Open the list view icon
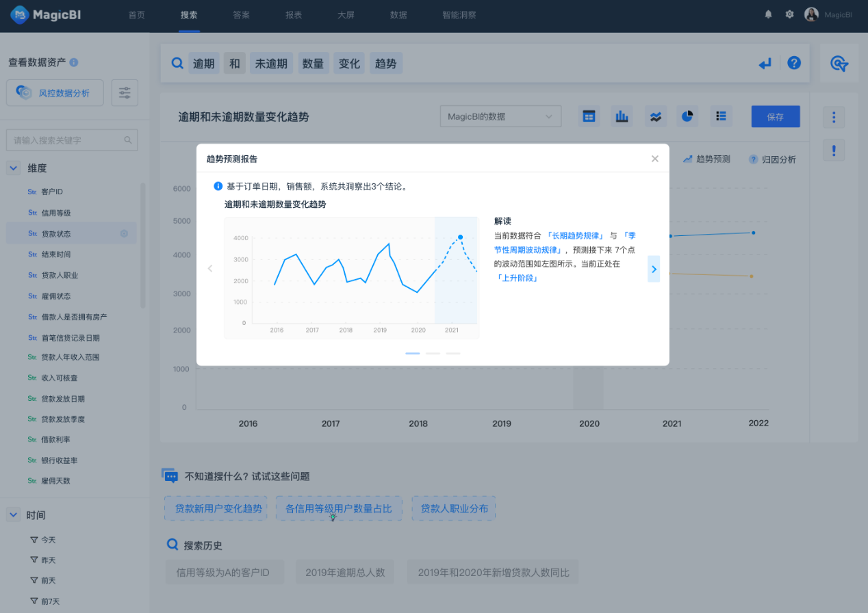The image size is (868, 613). (720, 116)
